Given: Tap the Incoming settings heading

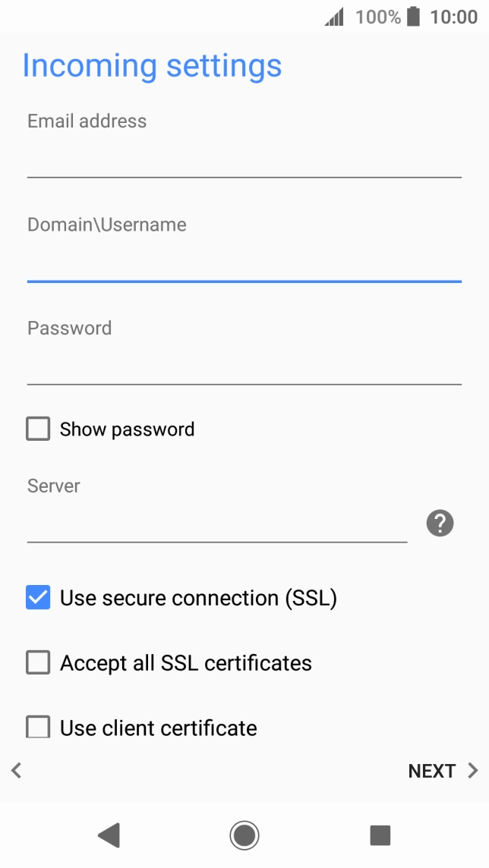Looking at the screenshot, I should (152, 66).
